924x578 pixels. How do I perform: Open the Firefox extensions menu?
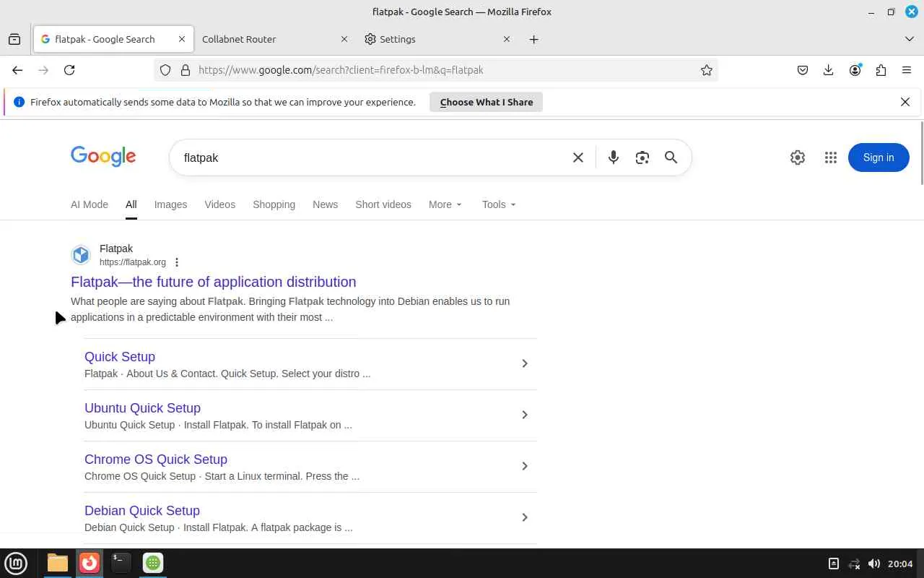[x=881, y=70]
